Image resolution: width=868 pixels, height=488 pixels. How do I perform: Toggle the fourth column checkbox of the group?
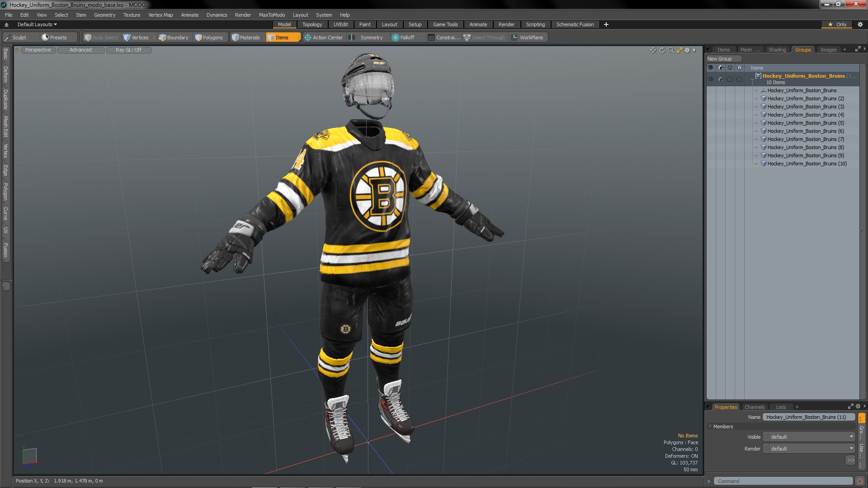tap(739, 79)
